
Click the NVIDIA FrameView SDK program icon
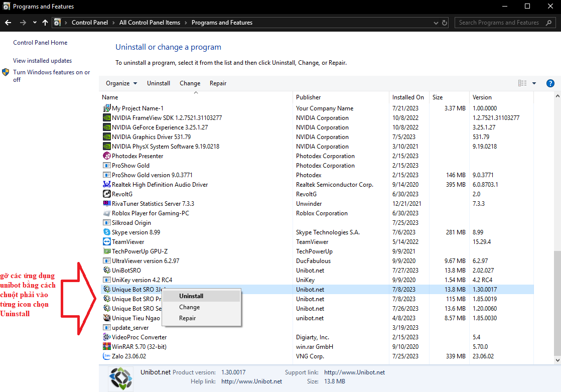click(x=106, y=118)
